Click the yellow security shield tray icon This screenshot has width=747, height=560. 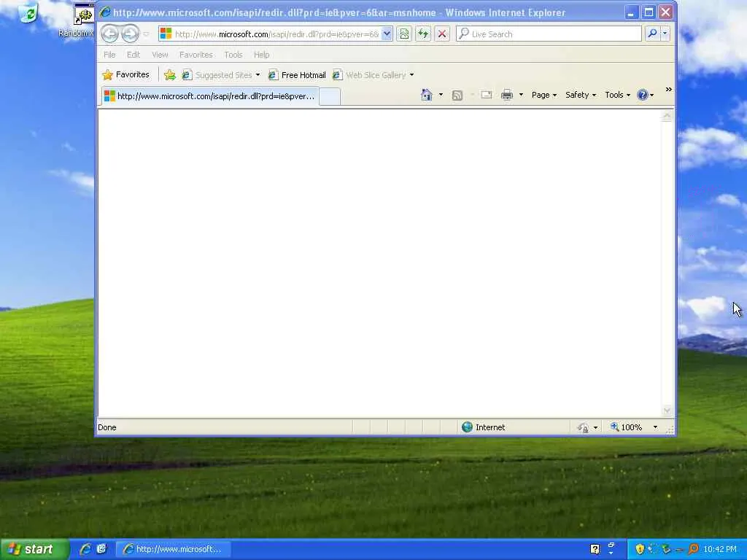point(640,549)
